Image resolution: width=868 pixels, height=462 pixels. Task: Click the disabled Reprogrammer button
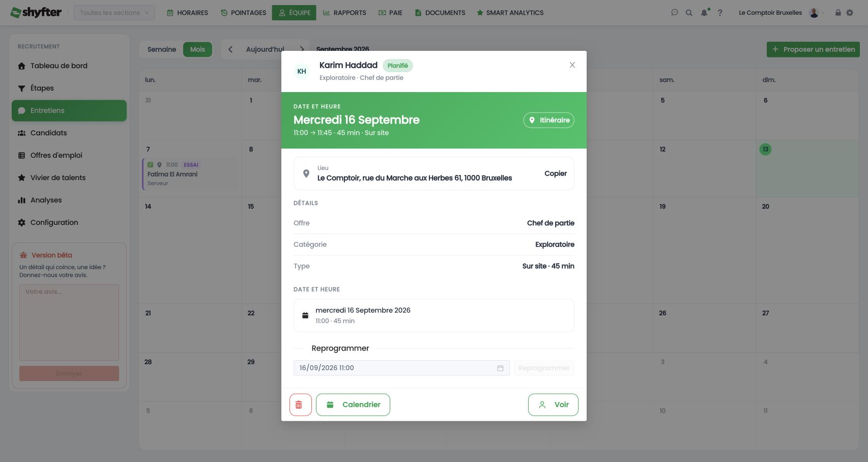544,368
